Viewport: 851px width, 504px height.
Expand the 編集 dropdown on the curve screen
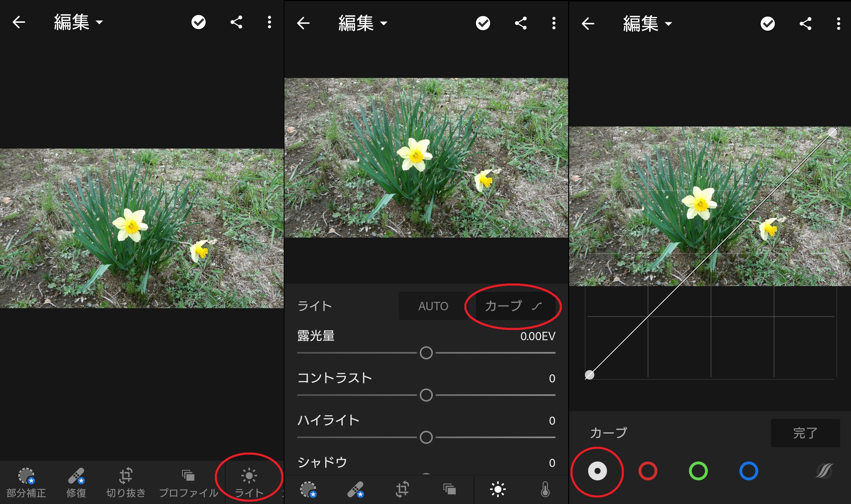click(647, 24)
